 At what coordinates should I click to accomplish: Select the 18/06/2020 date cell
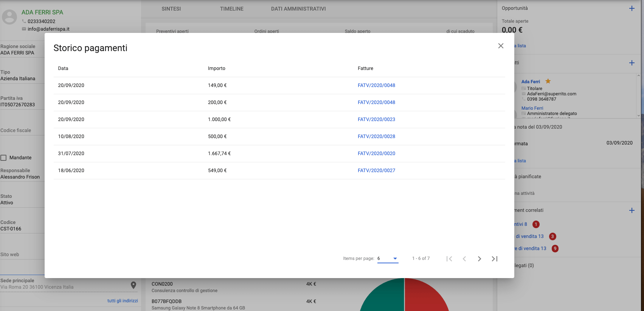click(71, 171)
